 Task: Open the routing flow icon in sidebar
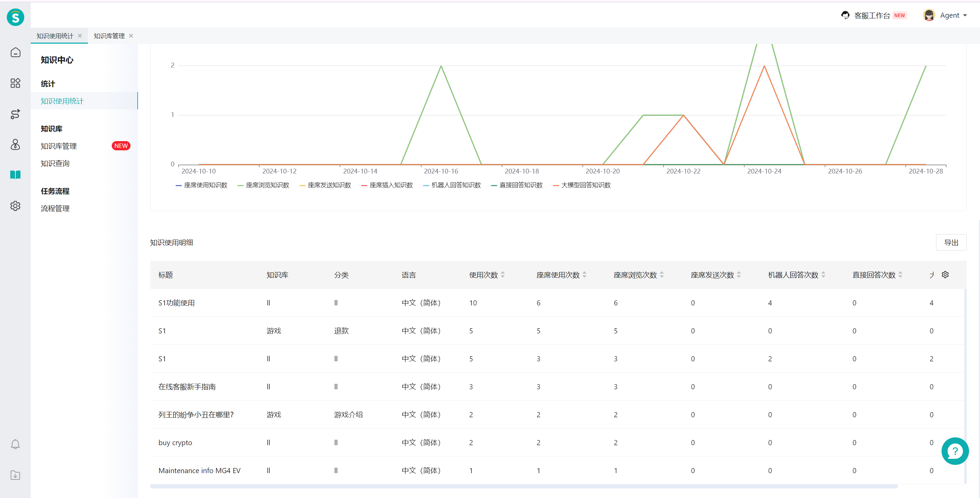(15, 114)
